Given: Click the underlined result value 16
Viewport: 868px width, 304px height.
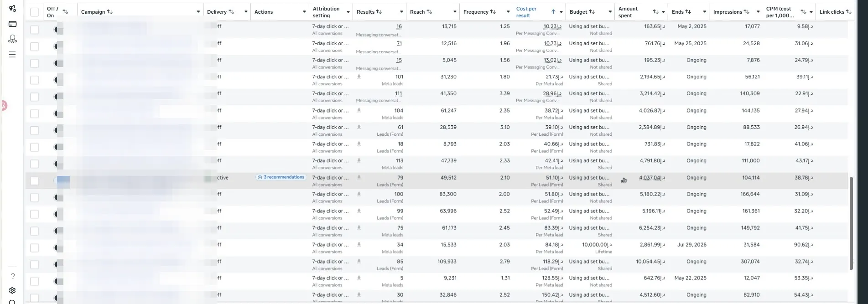Looking at the screenshot, I should 399,26.
